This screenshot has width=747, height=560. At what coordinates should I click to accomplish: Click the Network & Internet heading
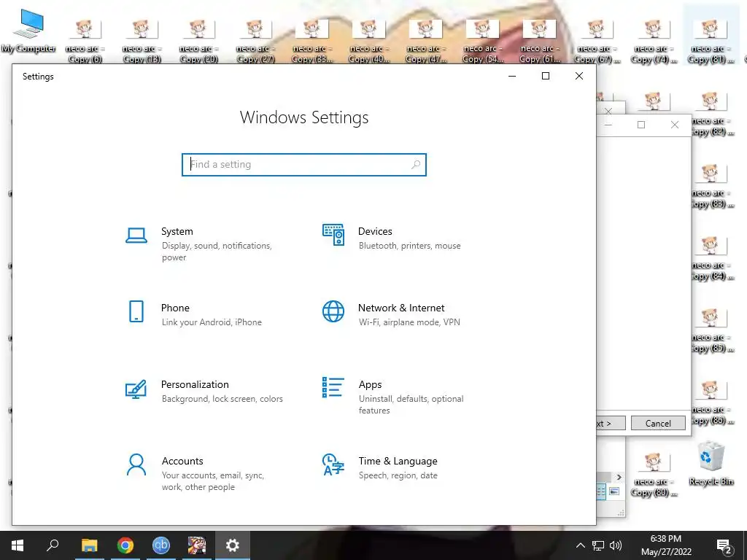pyautogui.click(x=401, y=308)
